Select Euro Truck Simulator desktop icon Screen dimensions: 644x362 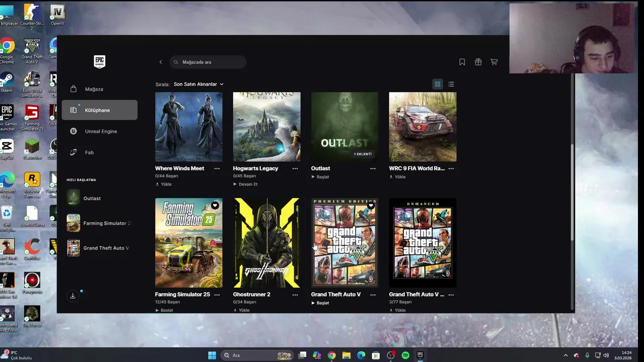32,84
